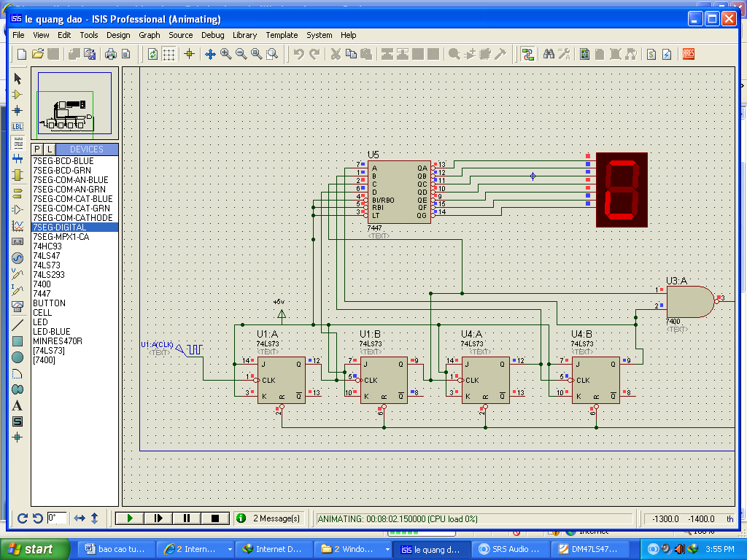This screenshot has height=560, width=747.
Task: Select Generator mode with the sine icon
Action: point(18,258)
